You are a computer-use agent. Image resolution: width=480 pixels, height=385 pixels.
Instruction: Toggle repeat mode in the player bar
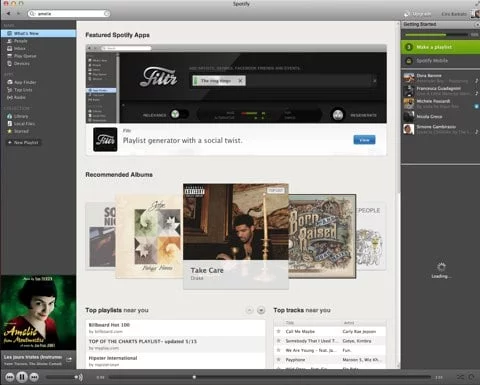click(x=471, y=377)
